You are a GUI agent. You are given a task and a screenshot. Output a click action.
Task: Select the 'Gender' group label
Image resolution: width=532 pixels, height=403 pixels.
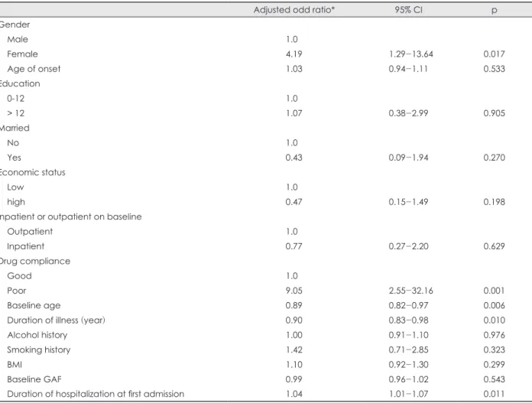pos(15,24)
